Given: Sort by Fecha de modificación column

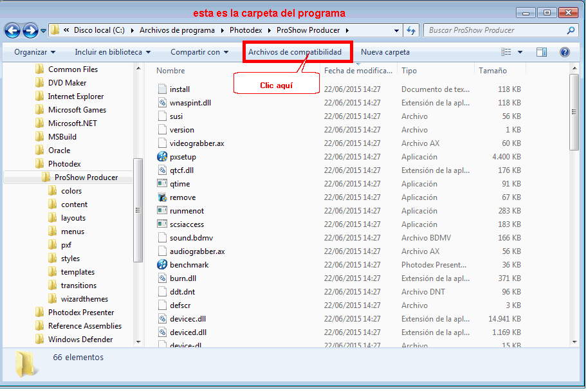Looking at the screenshot, I should tap(358, 71).
